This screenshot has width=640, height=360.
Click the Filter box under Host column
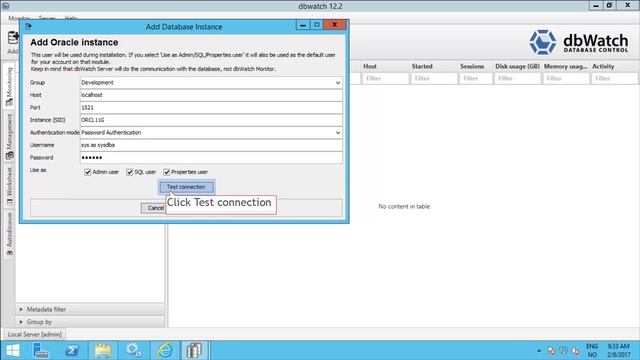[x=385, y=78]
